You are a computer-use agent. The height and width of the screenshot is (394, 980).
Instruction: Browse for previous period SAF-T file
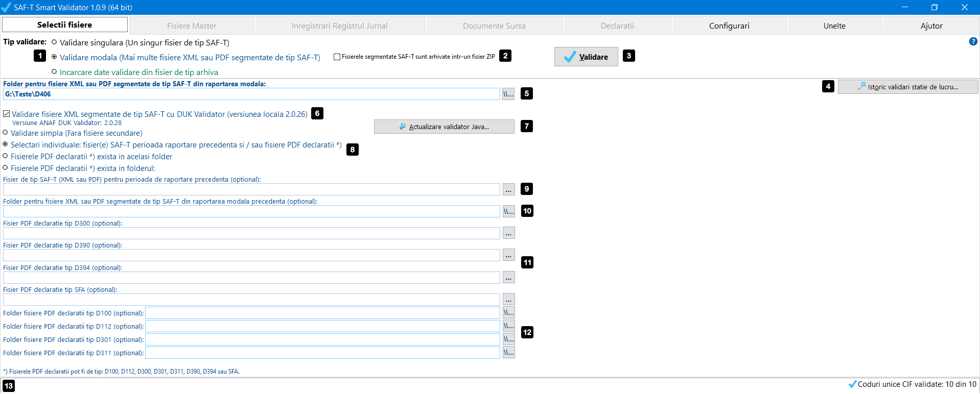[508, 189]
